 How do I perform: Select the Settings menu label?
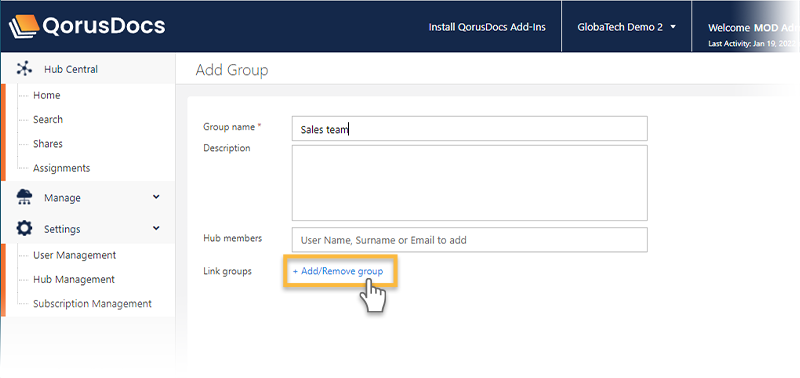click(x=62, y=229)
